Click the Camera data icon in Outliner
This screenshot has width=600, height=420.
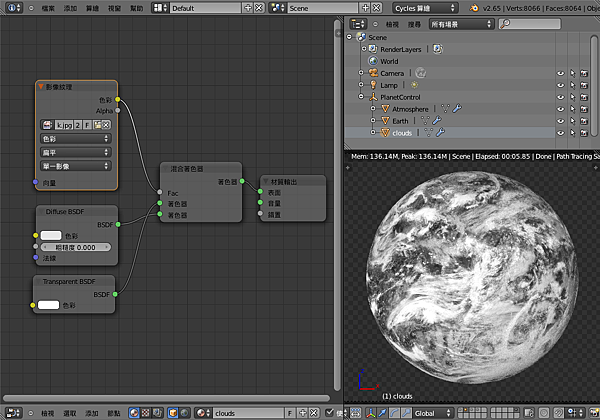pyautogui.click(x=421, y=73)
